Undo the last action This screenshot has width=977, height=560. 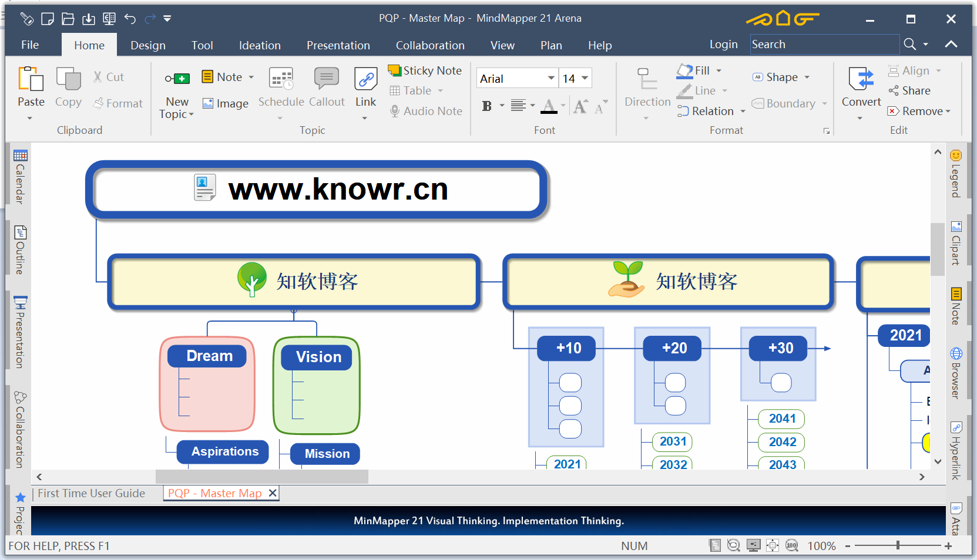coord(130,19)
